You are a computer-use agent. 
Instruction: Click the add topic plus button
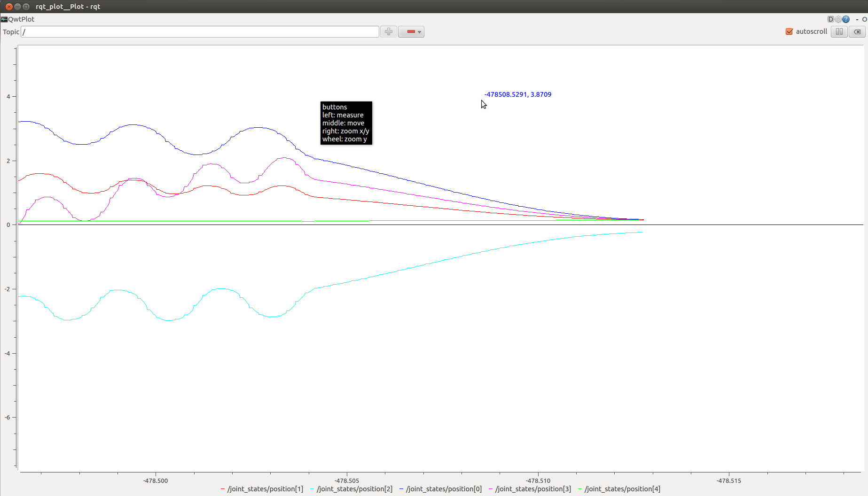pyautogui.click(x=388, y=31)
